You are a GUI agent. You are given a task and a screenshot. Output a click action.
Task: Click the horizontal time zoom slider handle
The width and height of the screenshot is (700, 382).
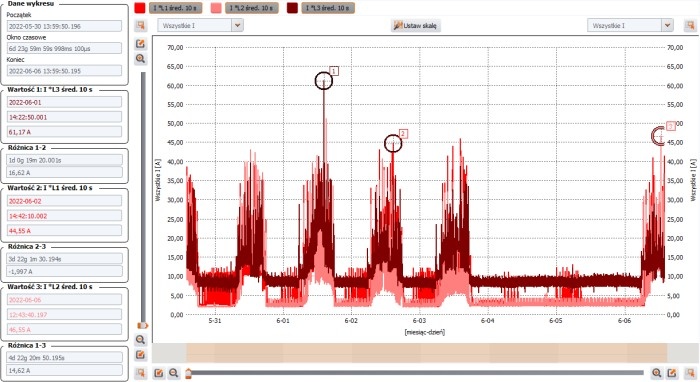coord(188,372)
